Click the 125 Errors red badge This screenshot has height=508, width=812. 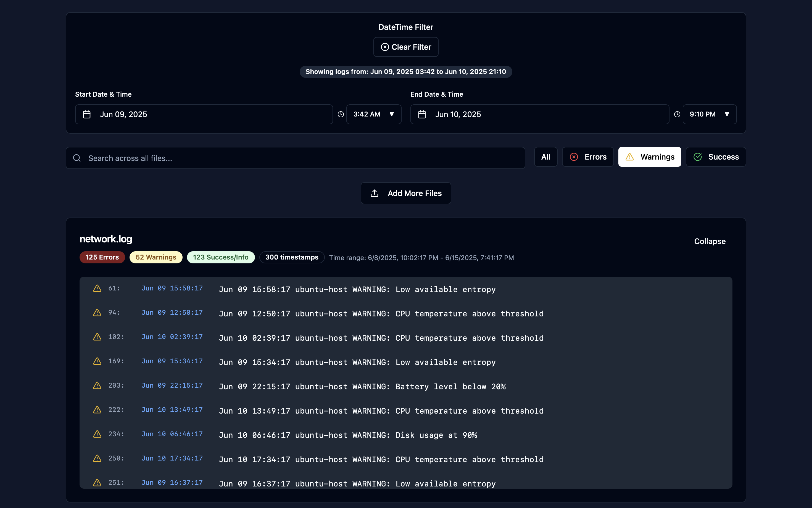102,257
